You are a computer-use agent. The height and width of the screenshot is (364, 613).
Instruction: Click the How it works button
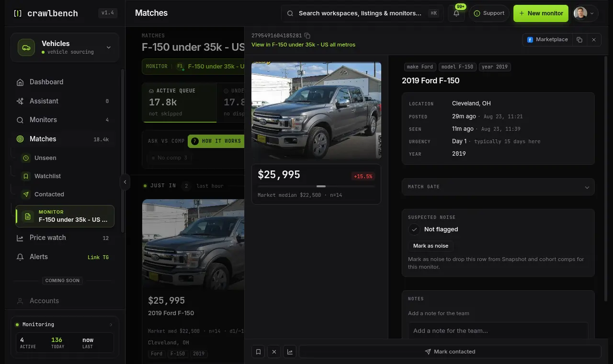(x=216, y=141)
